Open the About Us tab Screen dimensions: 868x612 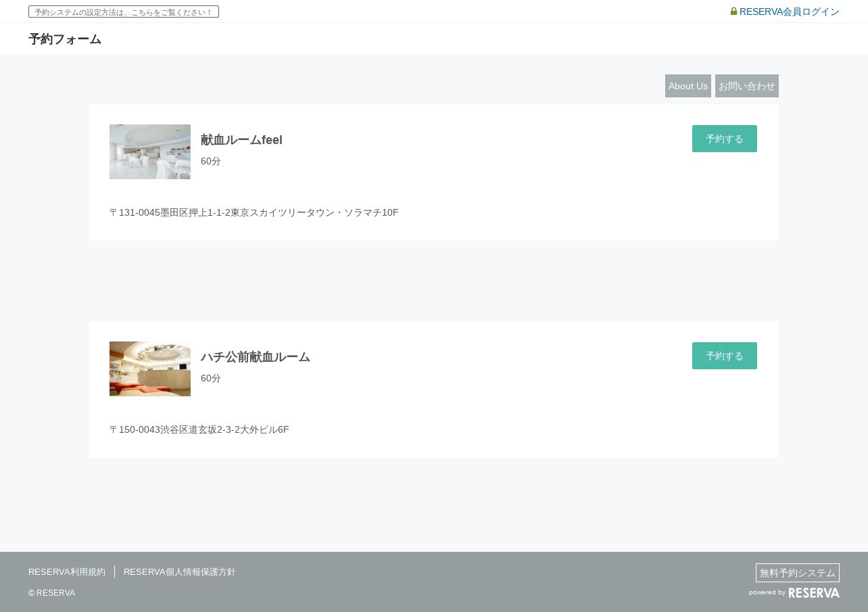[688, 86]
